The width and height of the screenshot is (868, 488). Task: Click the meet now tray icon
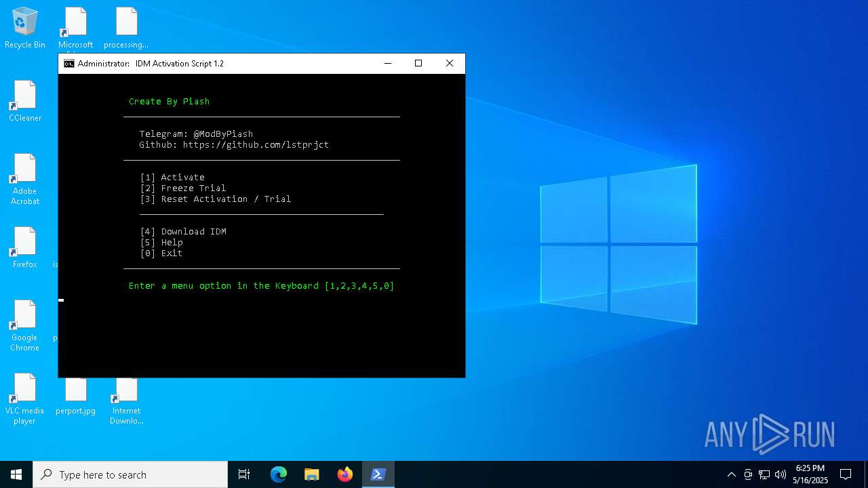pos(748,474)
